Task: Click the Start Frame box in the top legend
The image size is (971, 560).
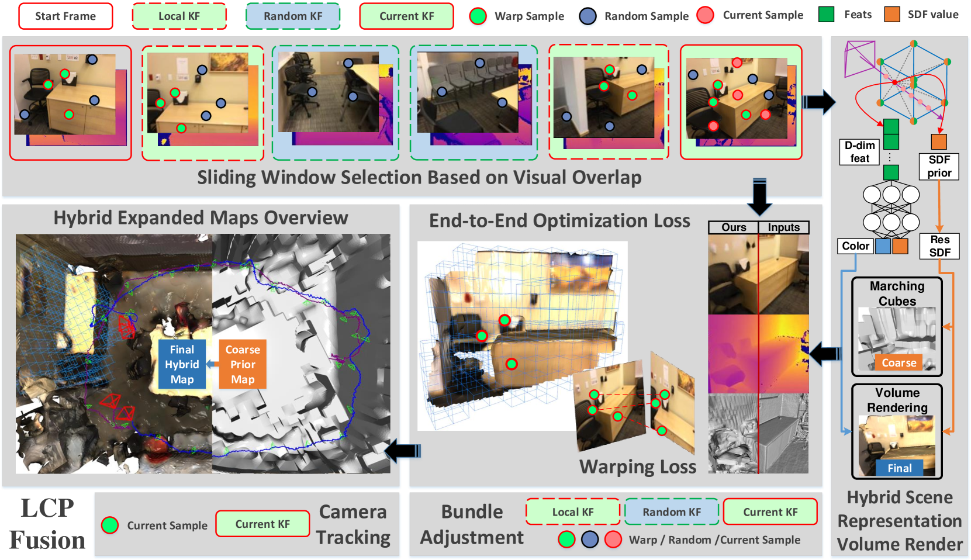Action: click(65, 16)
